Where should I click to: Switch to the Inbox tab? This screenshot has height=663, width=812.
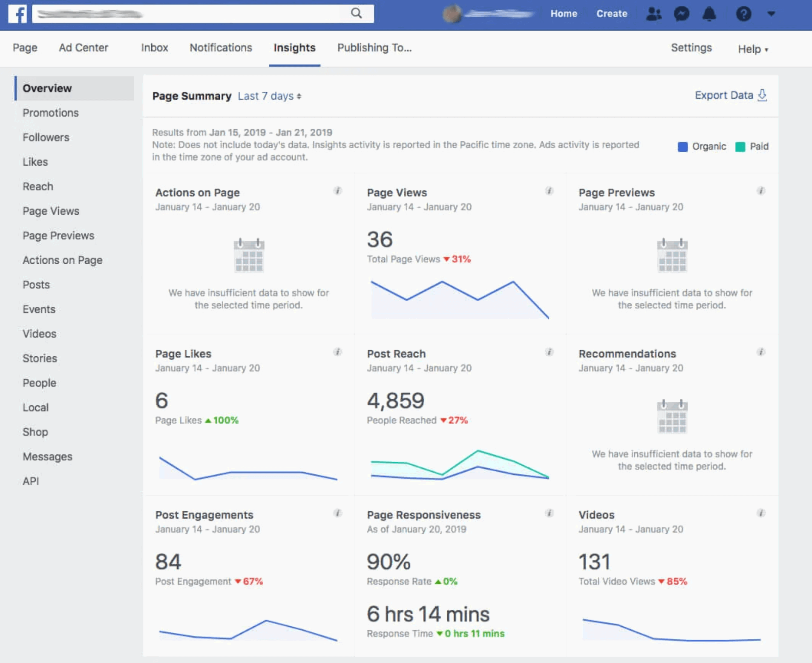(154, 47)
